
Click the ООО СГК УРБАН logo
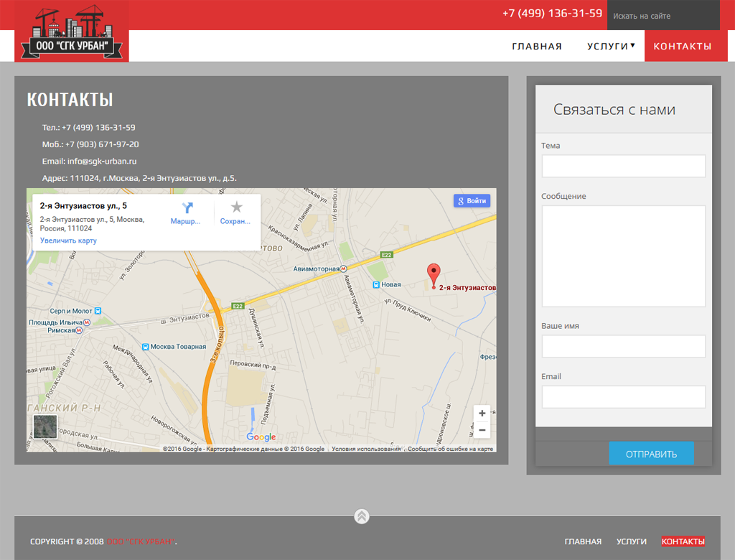pyautogui.click(x=72, y=32)
